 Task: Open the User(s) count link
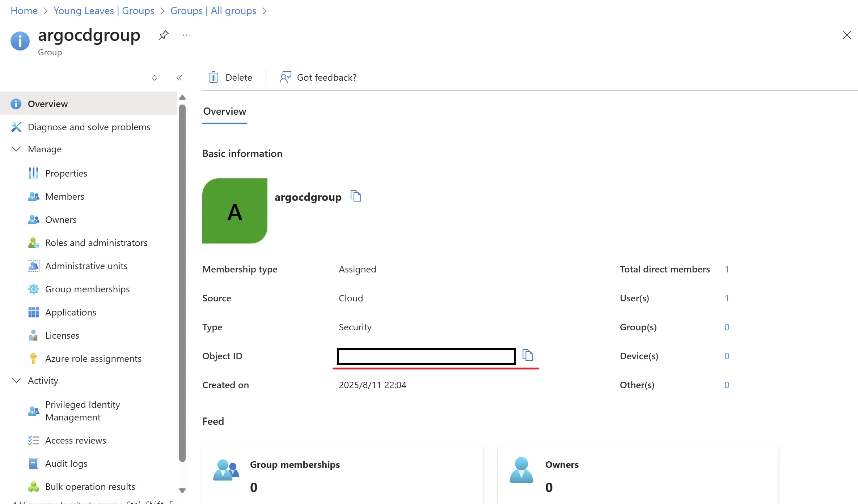point(727,298)
